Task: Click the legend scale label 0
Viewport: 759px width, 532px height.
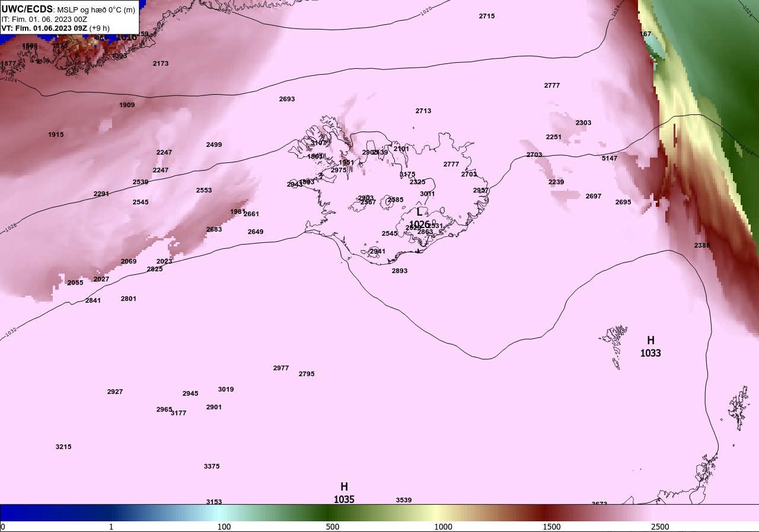Action: pos(3,527)
